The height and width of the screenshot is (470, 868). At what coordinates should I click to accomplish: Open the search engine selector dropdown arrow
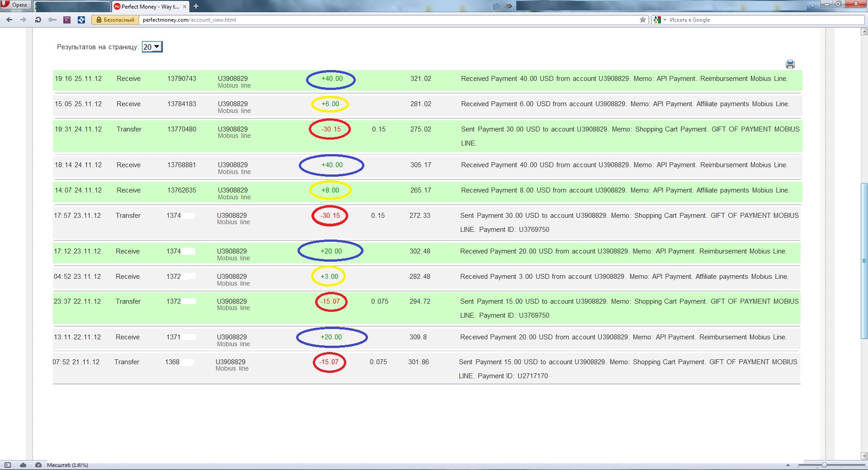[x=665, y=20]
